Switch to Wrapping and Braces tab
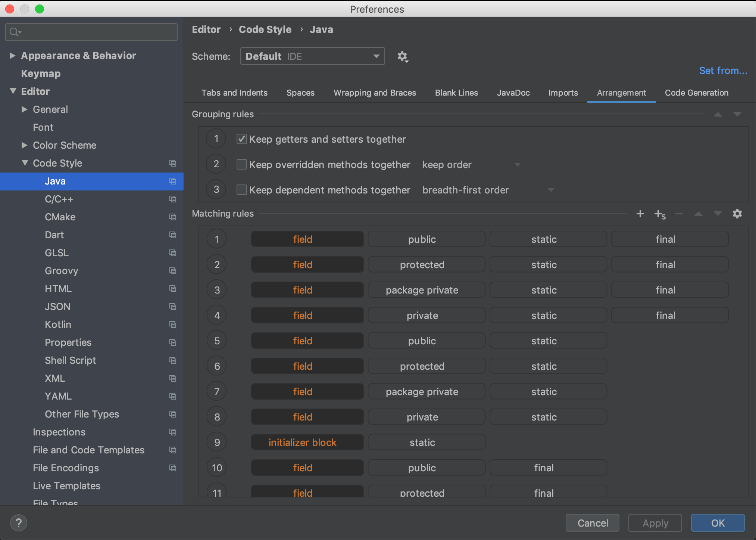756x540 pixels. click(x=375, y=93)
